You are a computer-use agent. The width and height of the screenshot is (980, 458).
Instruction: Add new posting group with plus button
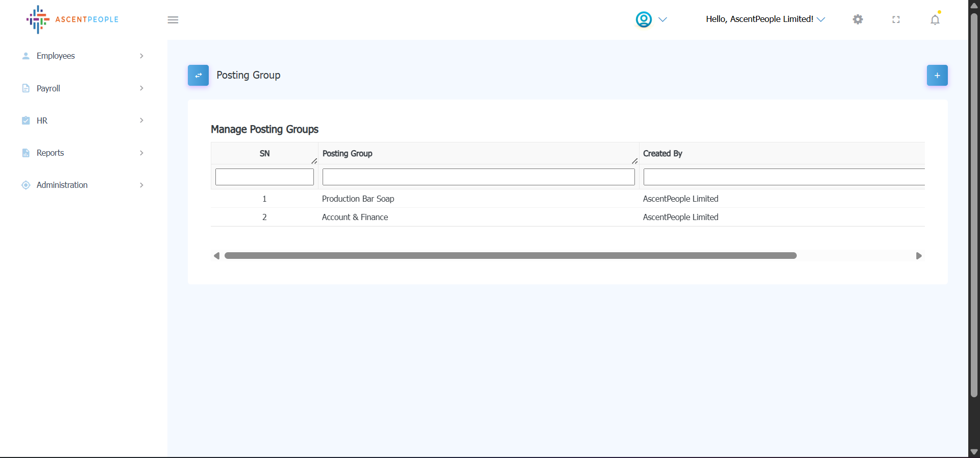pos(937,76)
